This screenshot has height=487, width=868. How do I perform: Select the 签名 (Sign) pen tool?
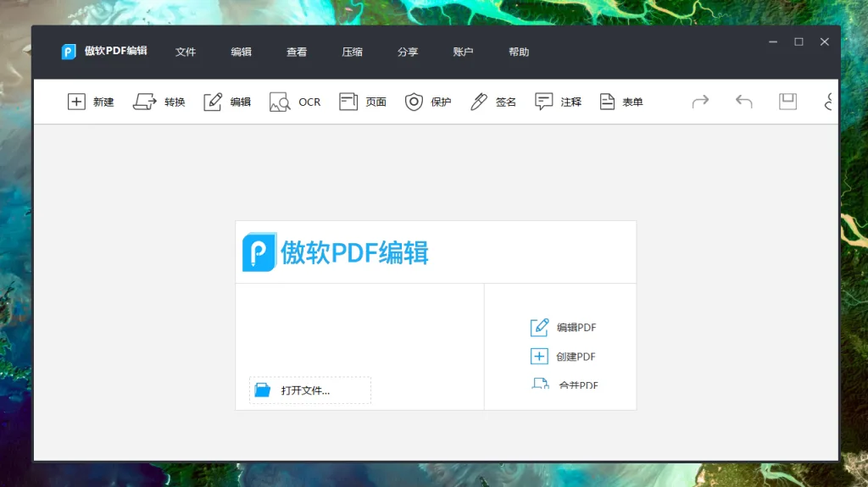pos(479,102)
